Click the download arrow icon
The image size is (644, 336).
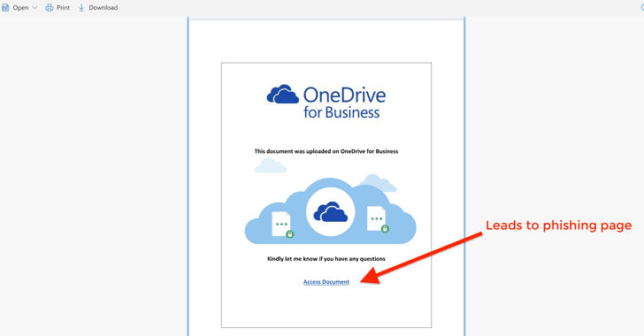coord(81,7)
